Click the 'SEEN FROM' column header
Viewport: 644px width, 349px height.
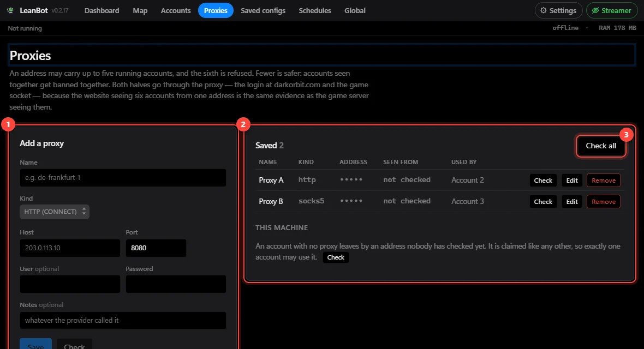[401, 162]
